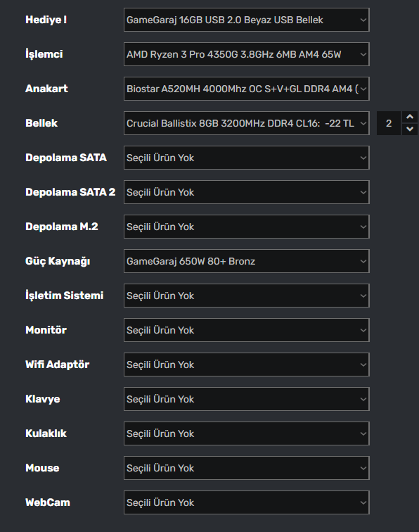Click the Monitör label
419x532 pixels.
point(46,330)
